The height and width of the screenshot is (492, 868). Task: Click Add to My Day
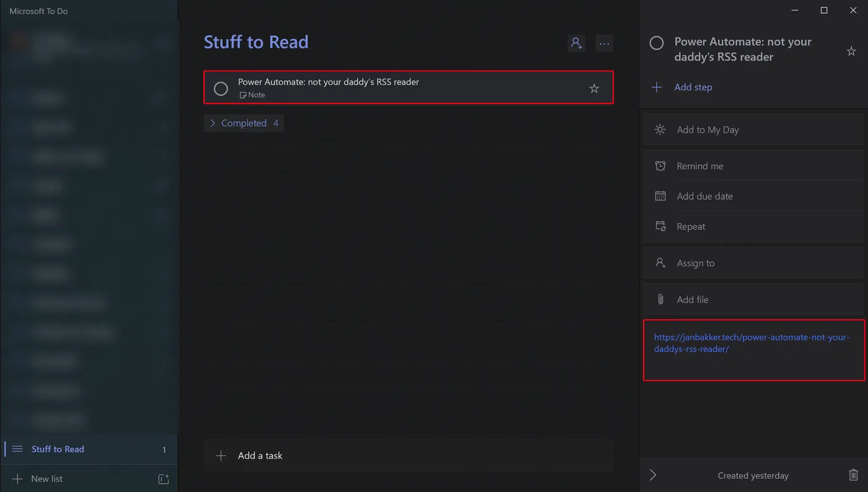point(753,130)
